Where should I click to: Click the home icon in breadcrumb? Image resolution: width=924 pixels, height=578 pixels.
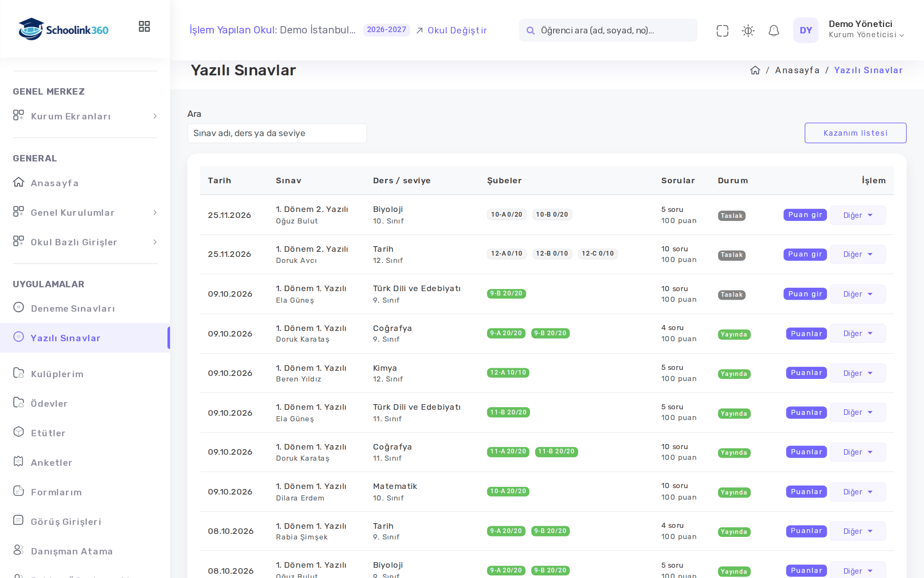(755, 70)
